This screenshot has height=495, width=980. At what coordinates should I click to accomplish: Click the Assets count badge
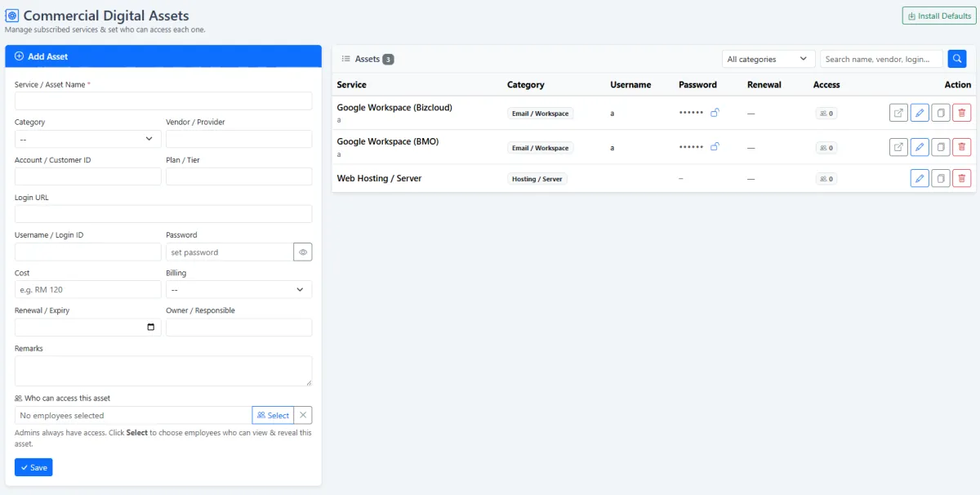(x=388, y=59)
